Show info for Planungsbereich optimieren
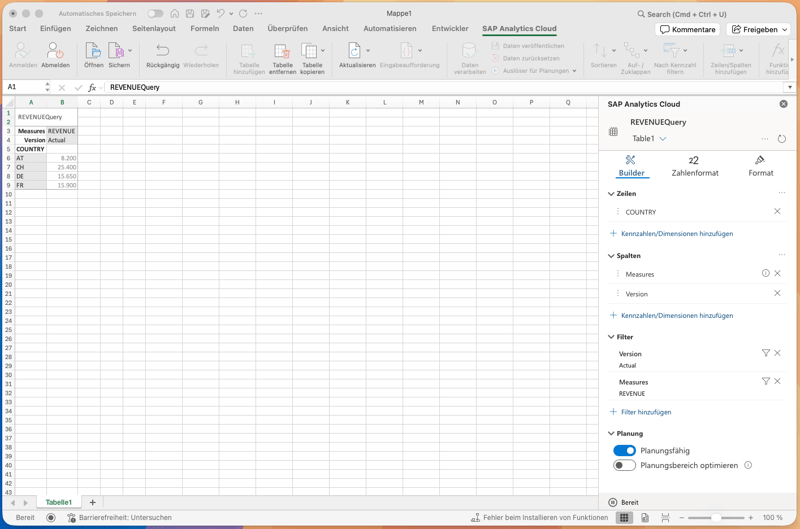 click(748, 465)
